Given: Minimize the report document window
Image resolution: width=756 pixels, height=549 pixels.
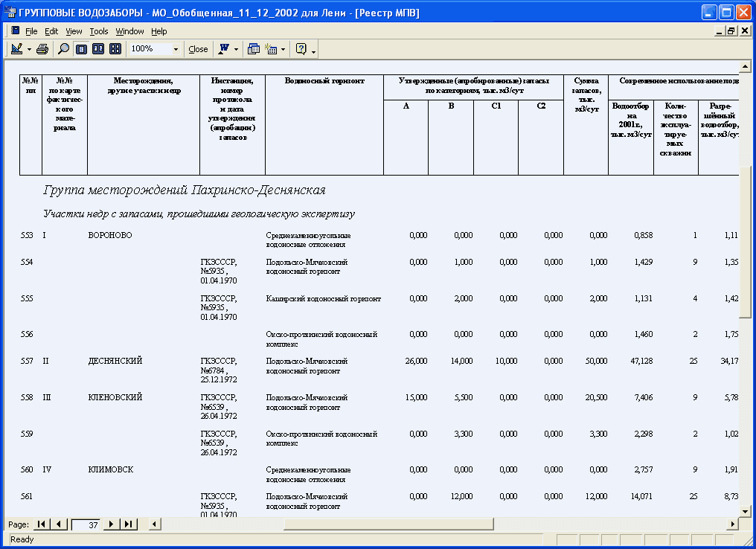Looking at the screenshot, I should (x=720, y=31).
